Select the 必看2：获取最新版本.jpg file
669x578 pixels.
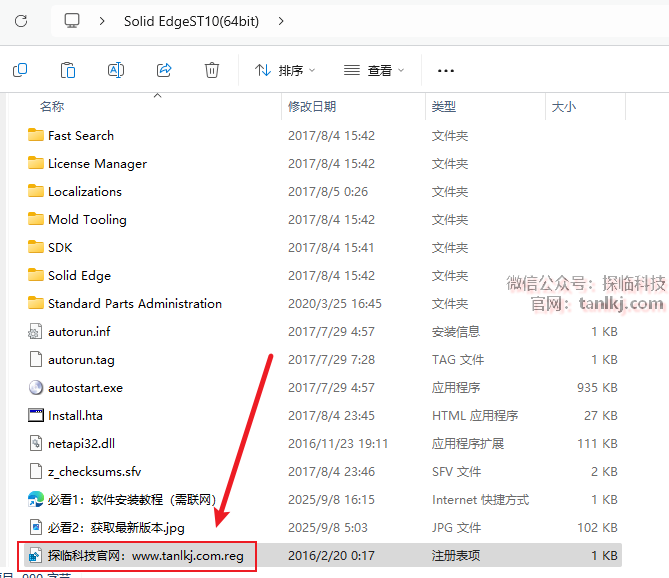(115, 527)
